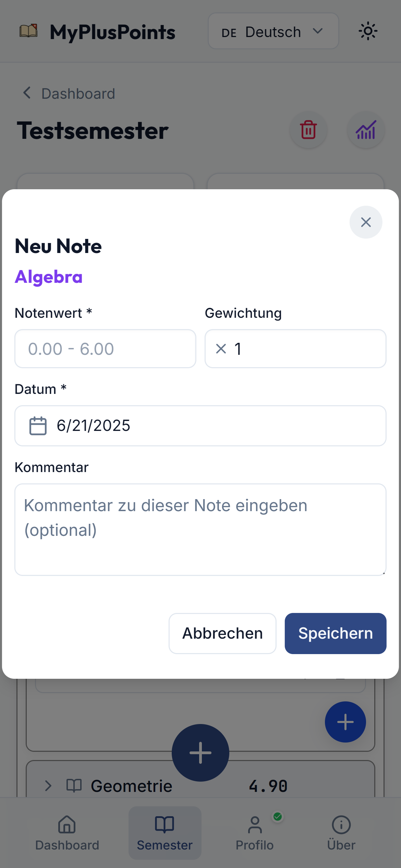
Task: Open the statistics chart icon
Action: (x=366, y=130)
